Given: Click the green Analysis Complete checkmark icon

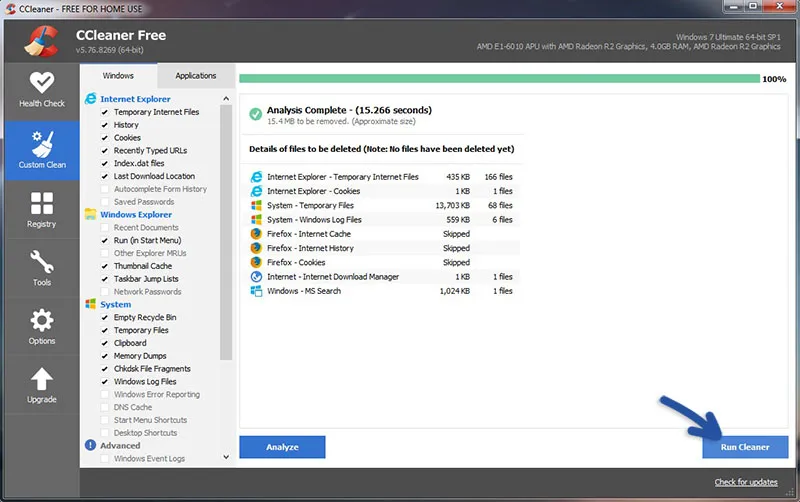Looking at the screenshot, I should (256, 114).
